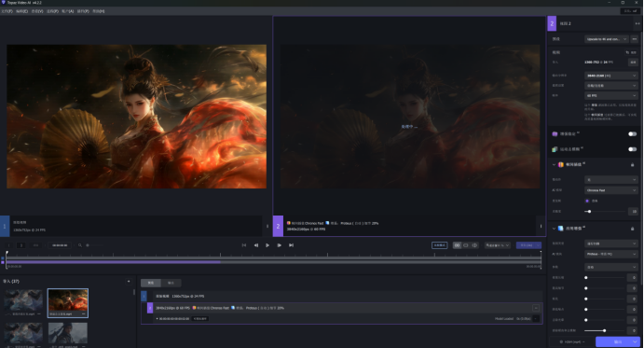Open the export button dropdown arrow
Screen dimensions: 644x348
click(x=636, y=341)
